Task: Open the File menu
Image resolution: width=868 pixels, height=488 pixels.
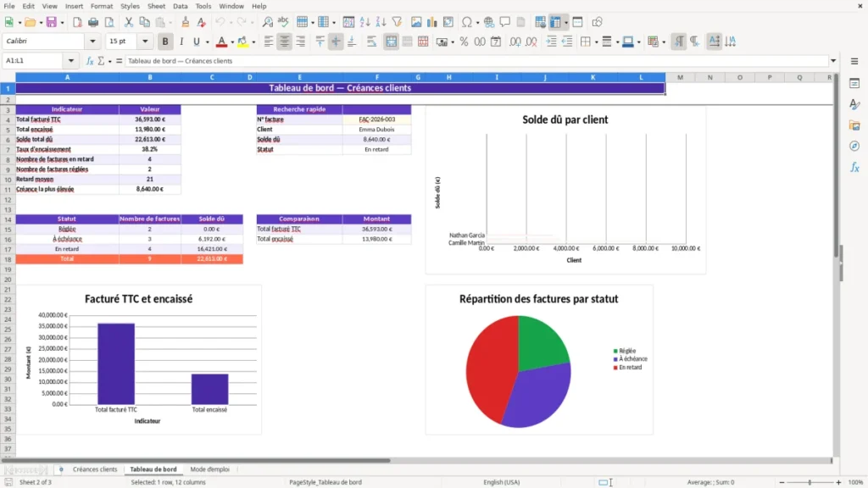Action: 9,6
